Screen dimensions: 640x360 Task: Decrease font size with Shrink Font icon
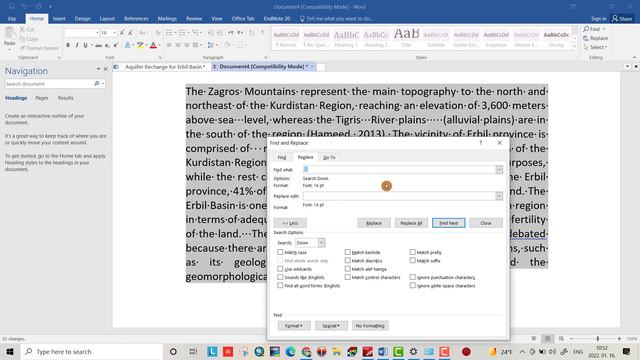click(x=130, y=33)
